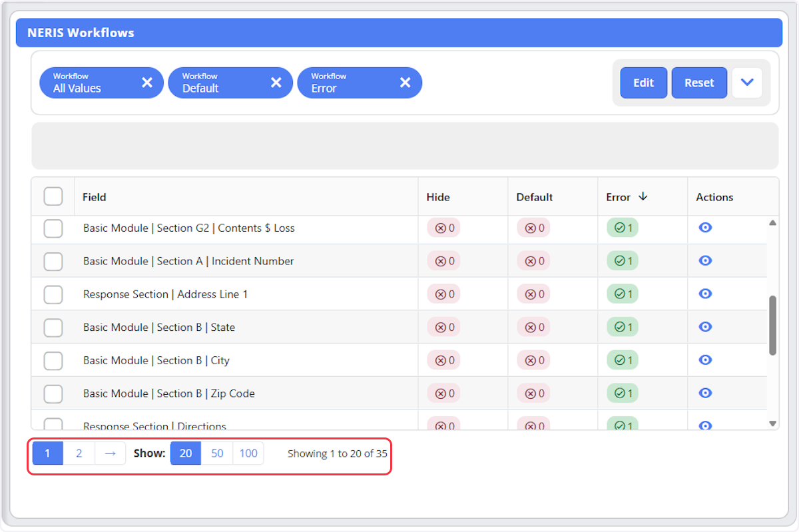The height and width of the screenshot is (532, 799).
Task: Click Hide badge in City row
Action: (x=444, y=360)
